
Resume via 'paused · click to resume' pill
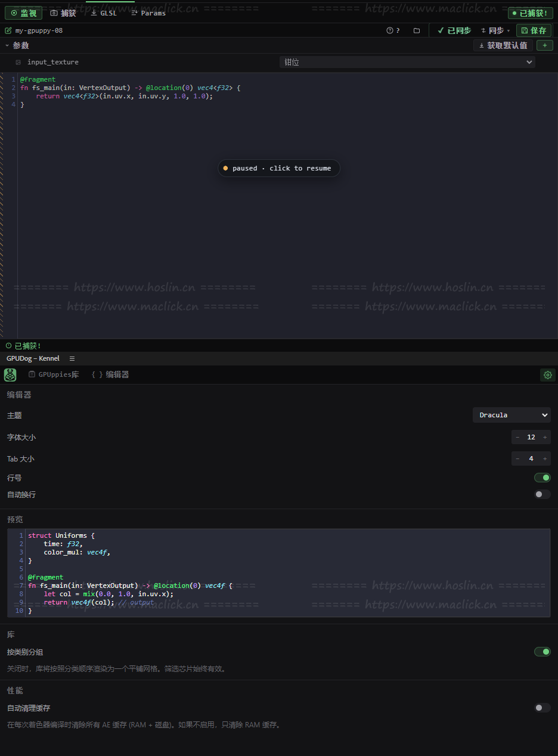(x=279, y=168)
